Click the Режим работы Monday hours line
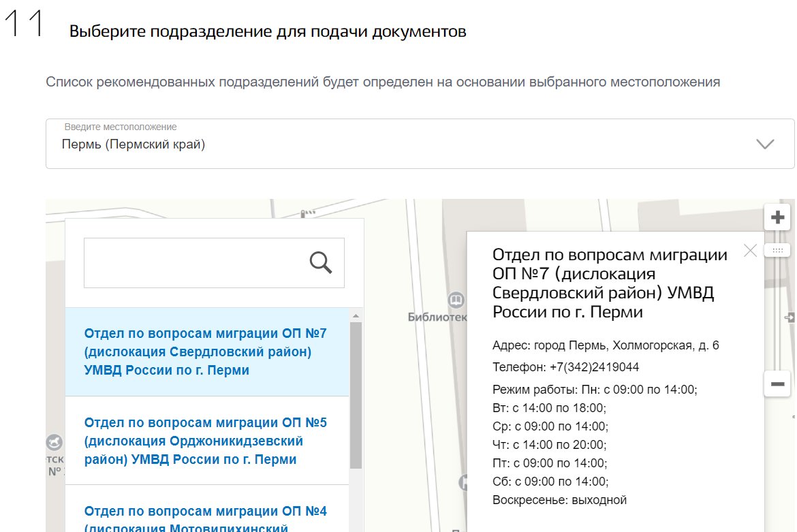The image size is (797, 532). [x=595, y=390]
